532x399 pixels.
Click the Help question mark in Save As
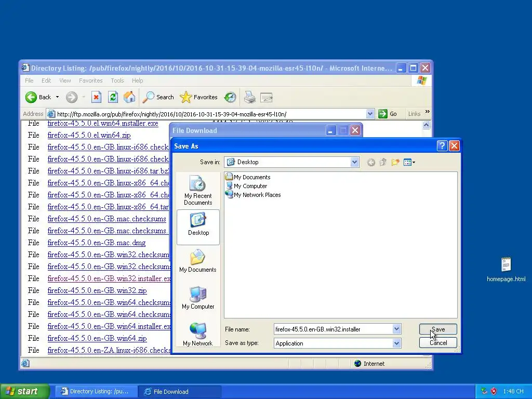[x=442, y=146]
